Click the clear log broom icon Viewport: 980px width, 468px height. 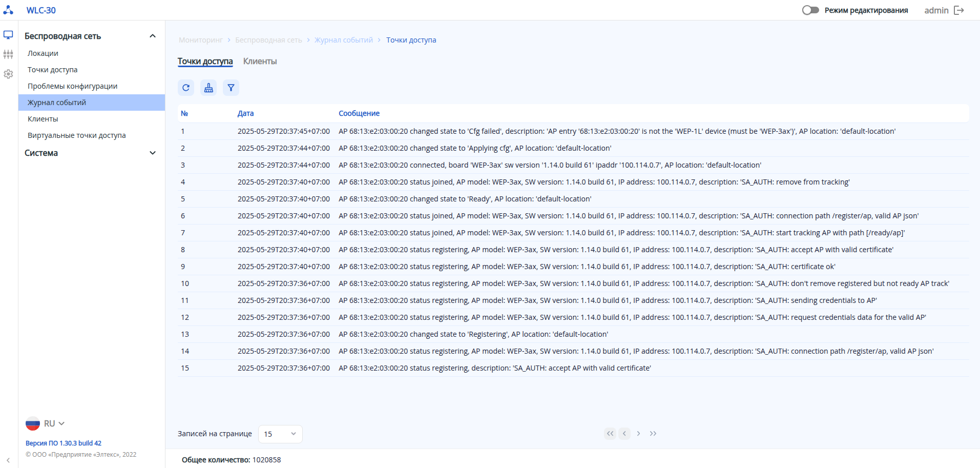point(208,88)
